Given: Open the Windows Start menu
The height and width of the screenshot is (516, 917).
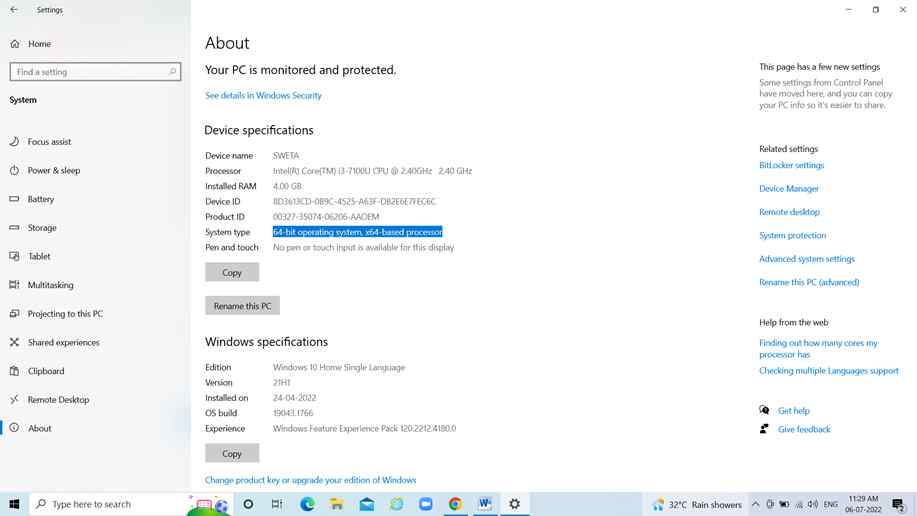Looking at the screenshot, I should 14,504.
